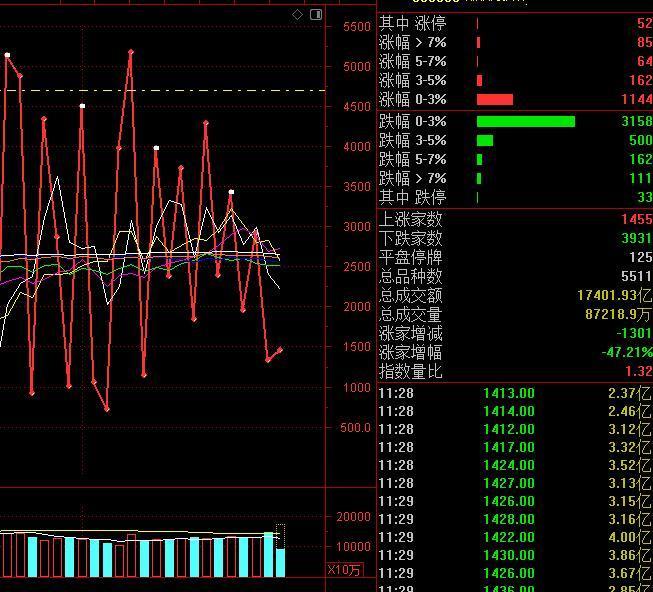Select the 其中 跌停 row
The image size is (653, 592).
click(x=516, y=197)
